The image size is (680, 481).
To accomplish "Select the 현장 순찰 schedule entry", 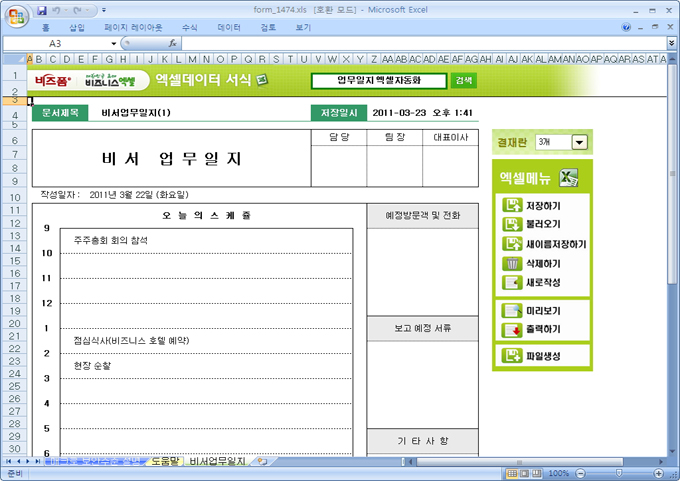I will coord(92,366).
